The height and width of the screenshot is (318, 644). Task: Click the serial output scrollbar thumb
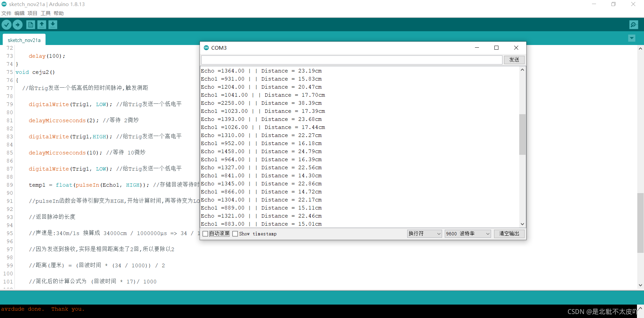[x=522, y=134]
